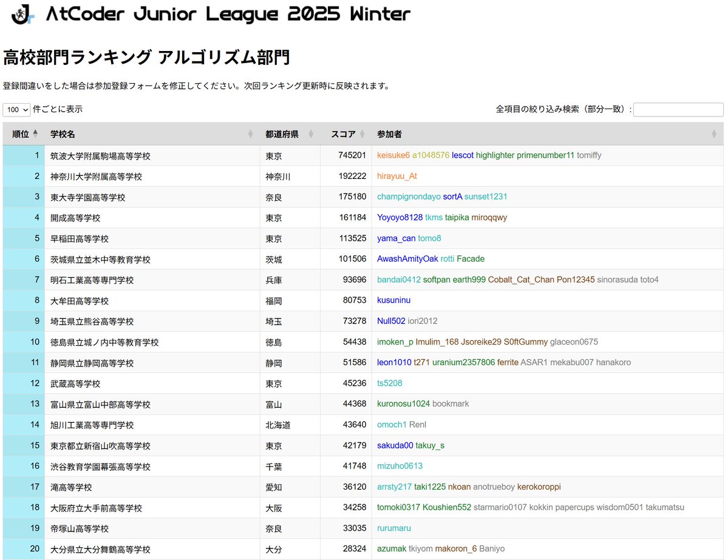Select school name 筑波大学附属駒場高等学校

pos(100,157)
